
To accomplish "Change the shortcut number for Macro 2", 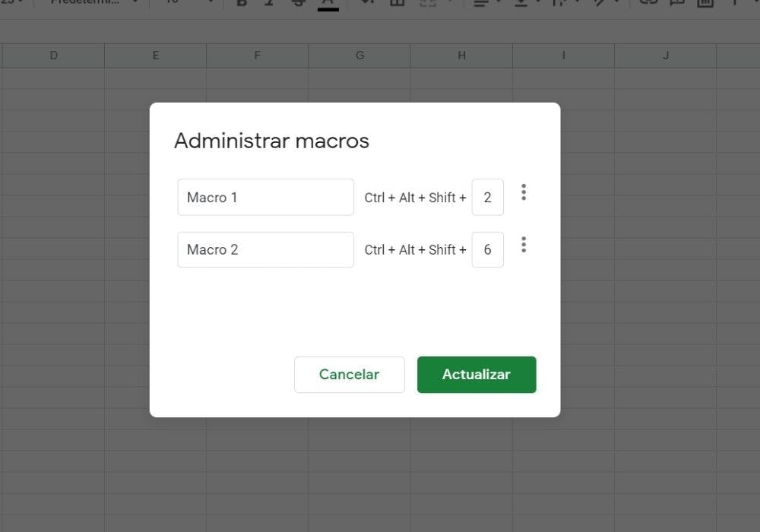I will click(487, 249).
